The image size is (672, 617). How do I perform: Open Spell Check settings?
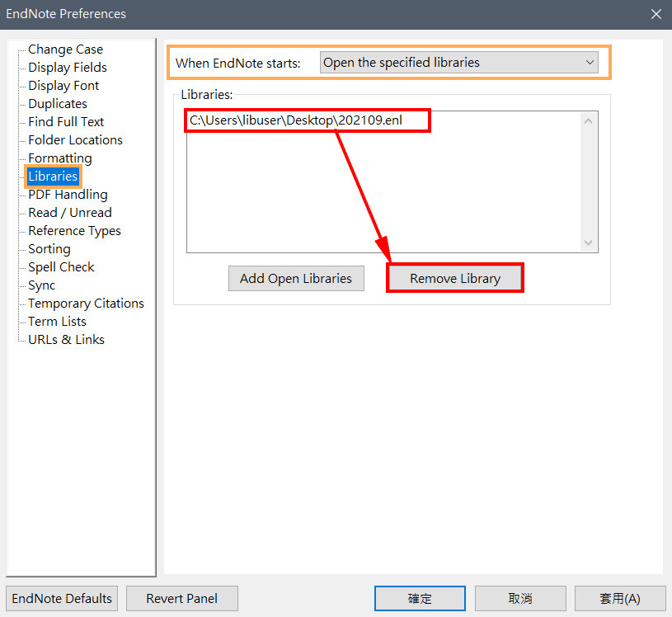pyautogui.click(x=61, y=267)
